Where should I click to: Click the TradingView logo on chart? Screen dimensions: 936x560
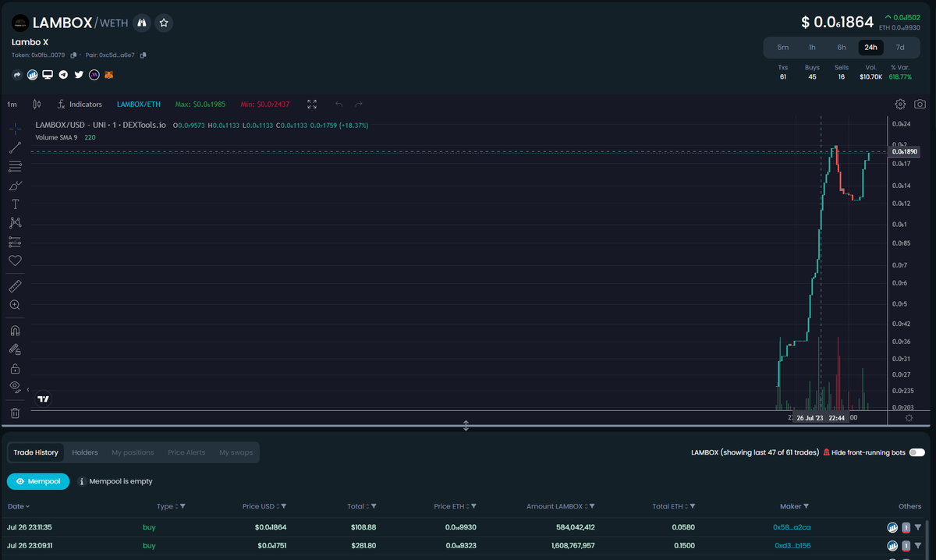click(44, 399)
